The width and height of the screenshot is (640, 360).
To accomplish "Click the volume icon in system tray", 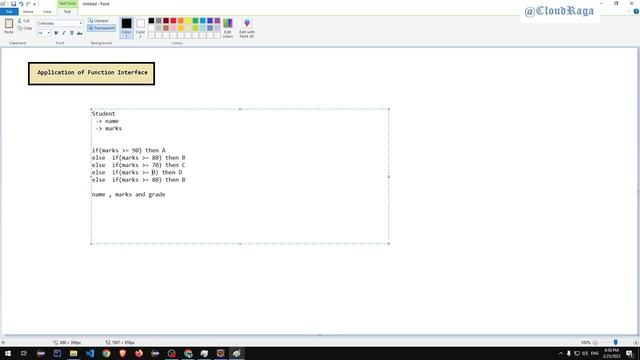I will (x=585, y=353).
